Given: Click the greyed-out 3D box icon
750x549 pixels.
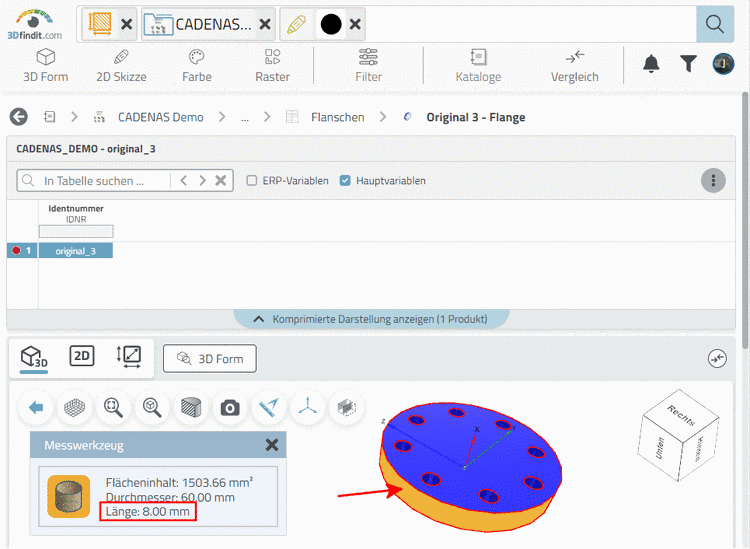Looking at the screenshot, I should click(x=347, y=408).
